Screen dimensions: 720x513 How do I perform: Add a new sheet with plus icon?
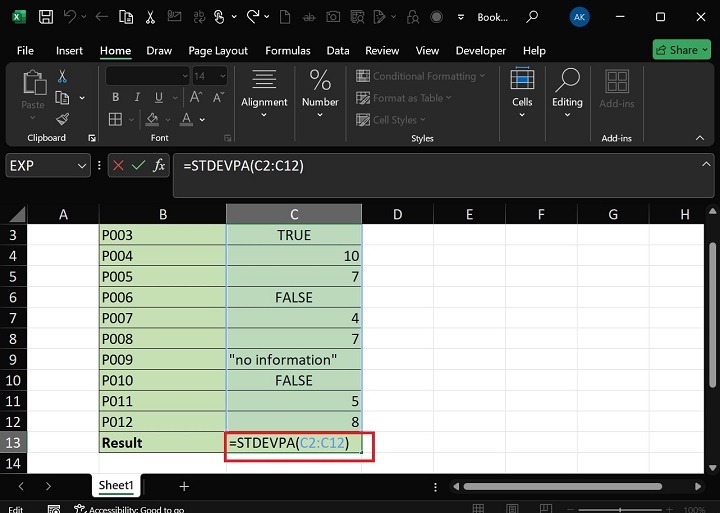[184, 486]
